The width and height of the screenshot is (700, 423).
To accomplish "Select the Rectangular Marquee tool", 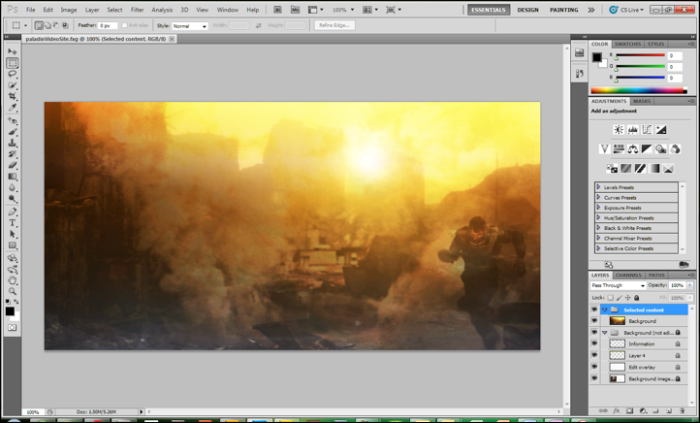I will click(x=12, y=63).
